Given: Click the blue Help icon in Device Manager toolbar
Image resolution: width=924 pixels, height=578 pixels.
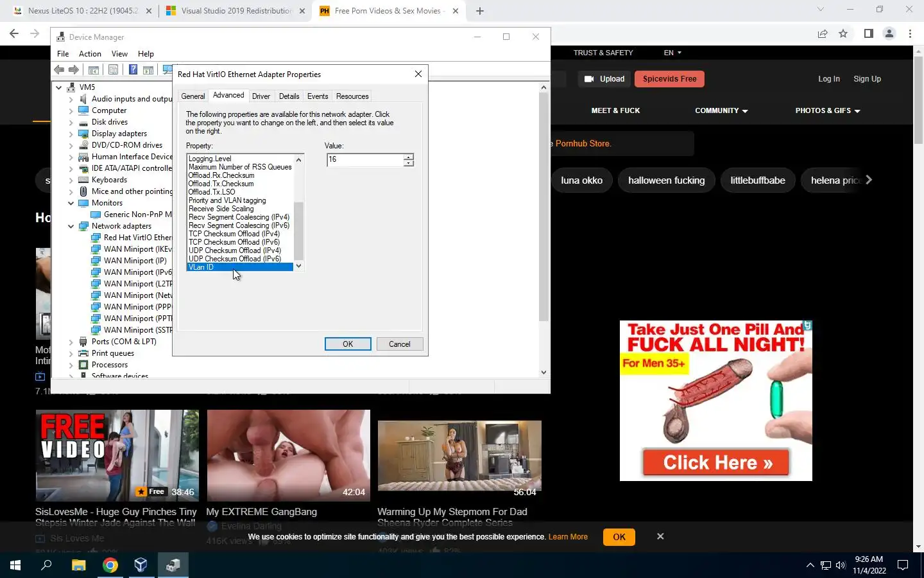Looking at the screenshot, I should (133, 70).
